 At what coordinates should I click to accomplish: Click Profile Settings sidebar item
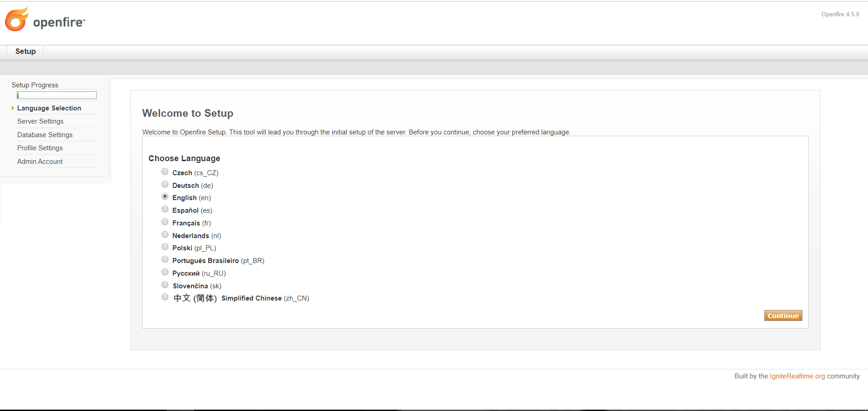[40, 148]
